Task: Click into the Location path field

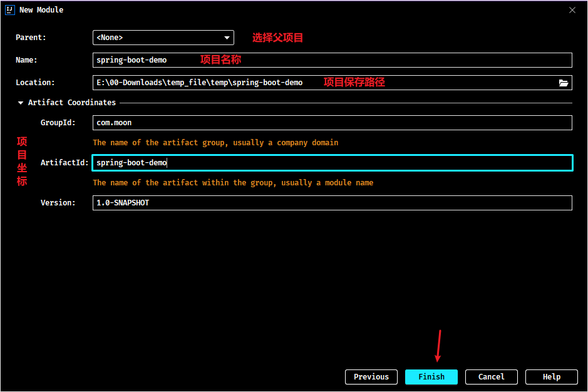Action: 325,83
